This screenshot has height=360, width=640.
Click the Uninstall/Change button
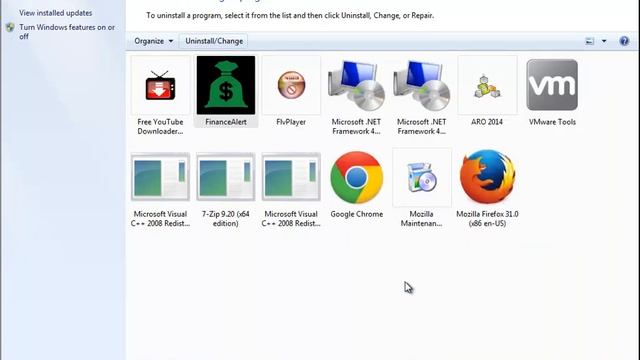pos(214,41)
